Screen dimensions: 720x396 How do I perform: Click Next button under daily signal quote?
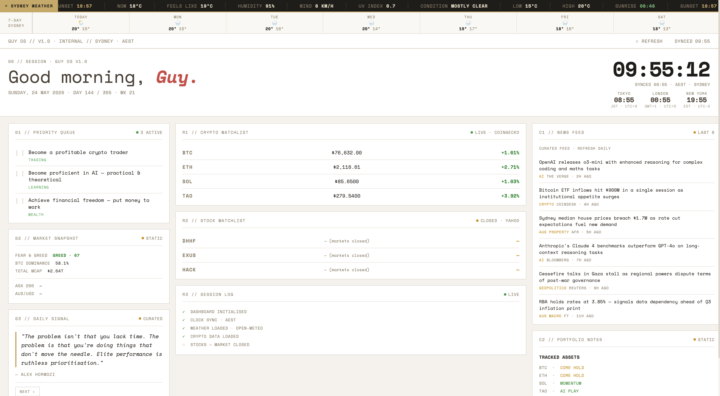pyautogui.click(x=28, y=391)
